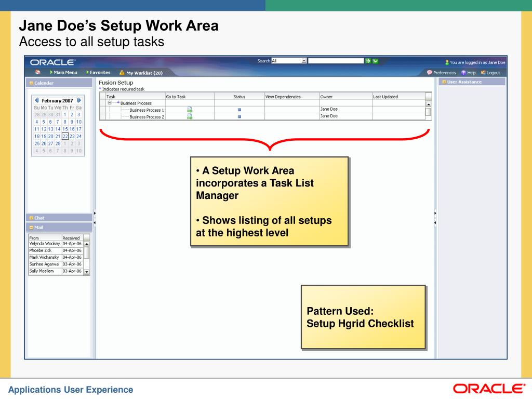Open mail from Sally Moellem
This screenshot has height=399, width=532.
pos(56,271)
